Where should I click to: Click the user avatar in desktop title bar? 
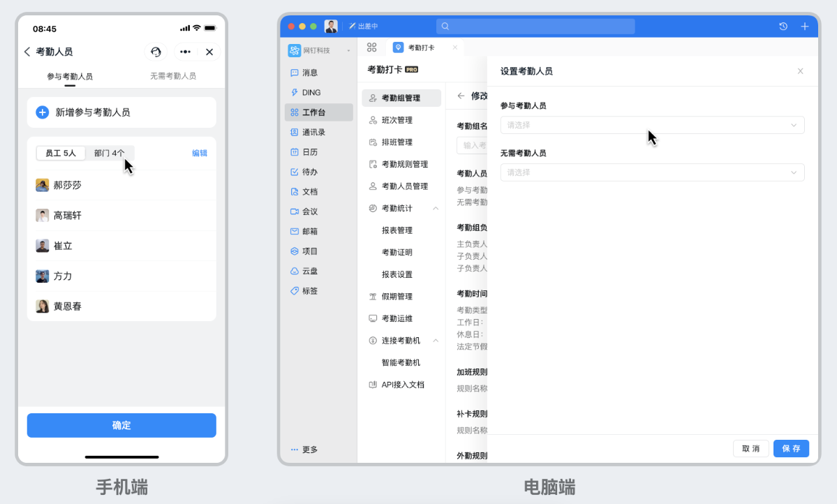[331, 26]
